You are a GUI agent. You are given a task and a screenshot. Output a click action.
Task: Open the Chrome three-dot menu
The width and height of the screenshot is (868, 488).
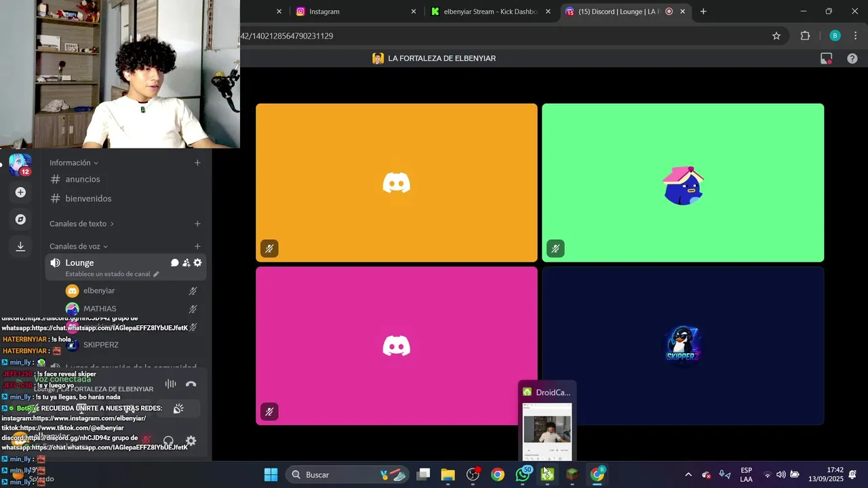tap(855, 36)
